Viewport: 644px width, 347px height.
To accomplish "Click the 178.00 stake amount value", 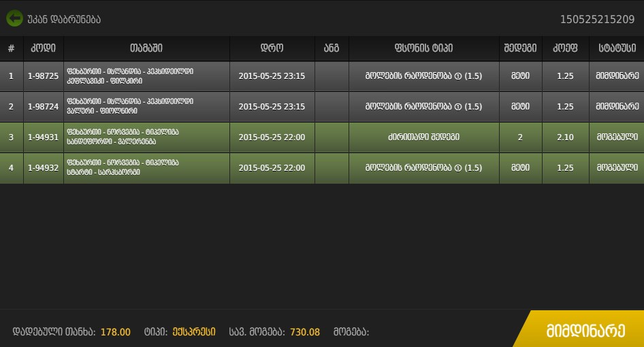I will 115,332.
